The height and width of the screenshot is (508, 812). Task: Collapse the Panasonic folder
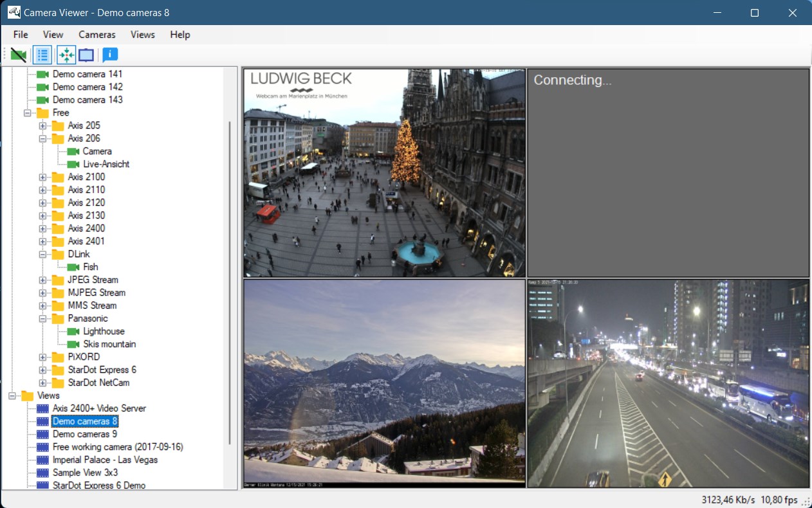(x=43, y=318)
